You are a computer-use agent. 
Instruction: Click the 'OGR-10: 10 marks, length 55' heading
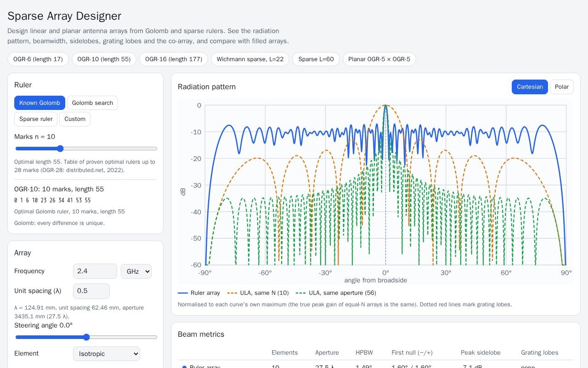59,189
